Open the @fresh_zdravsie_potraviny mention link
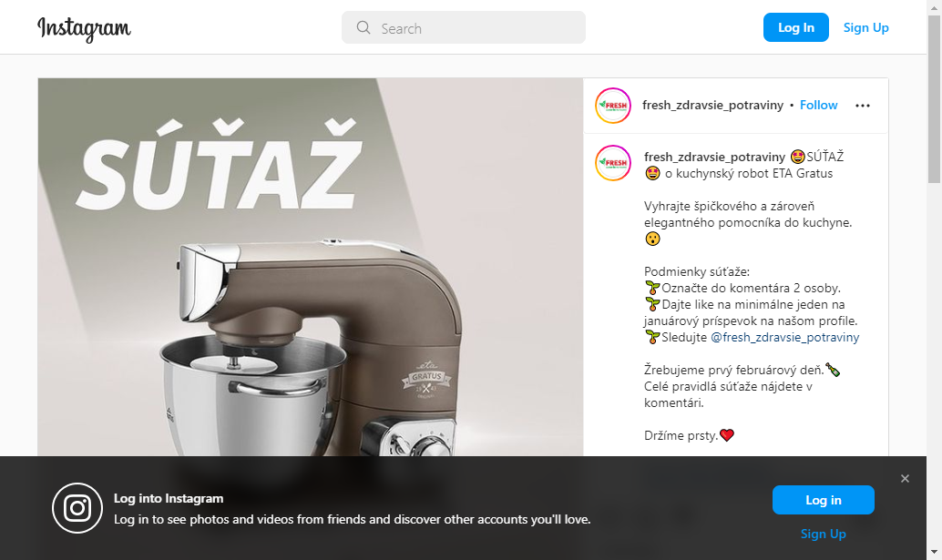 (x=784, y=337)
